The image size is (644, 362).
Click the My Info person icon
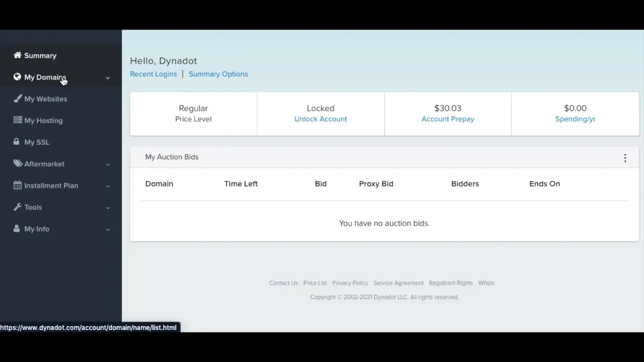17,228
